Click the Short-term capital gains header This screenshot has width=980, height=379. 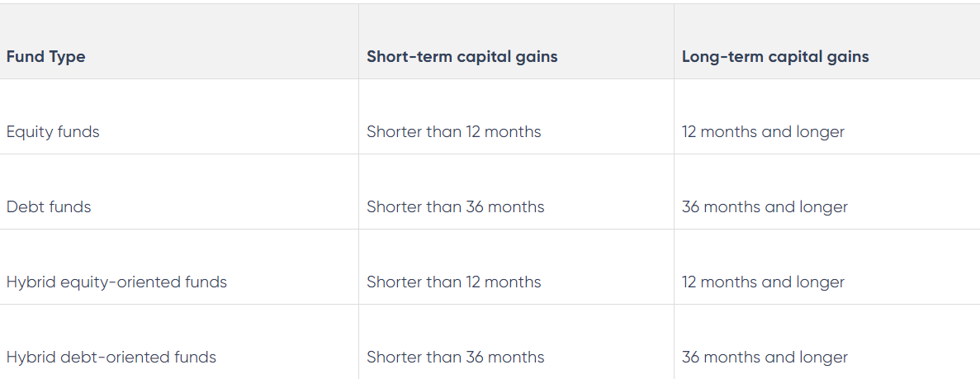462,57
